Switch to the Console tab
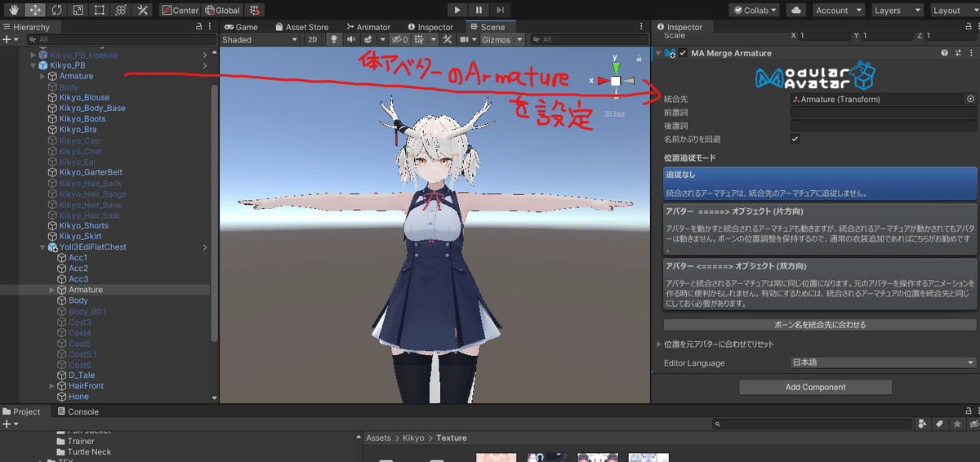The image size is (980, 462). 78,411
